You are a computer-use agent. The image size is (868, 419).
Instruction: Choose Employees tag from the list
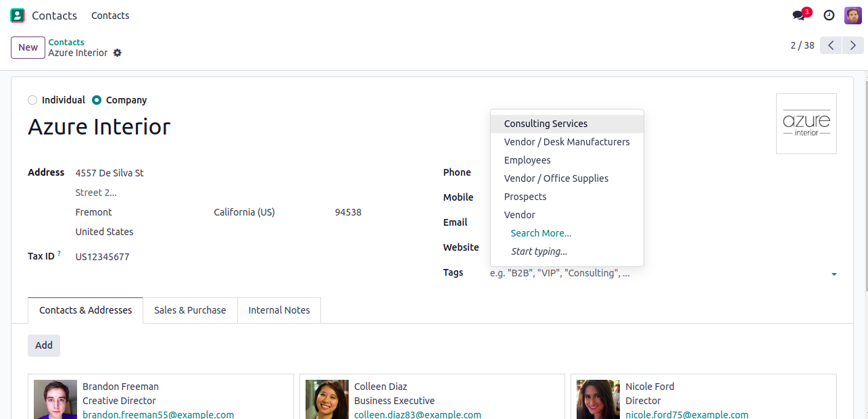click(x=567, y=160)
